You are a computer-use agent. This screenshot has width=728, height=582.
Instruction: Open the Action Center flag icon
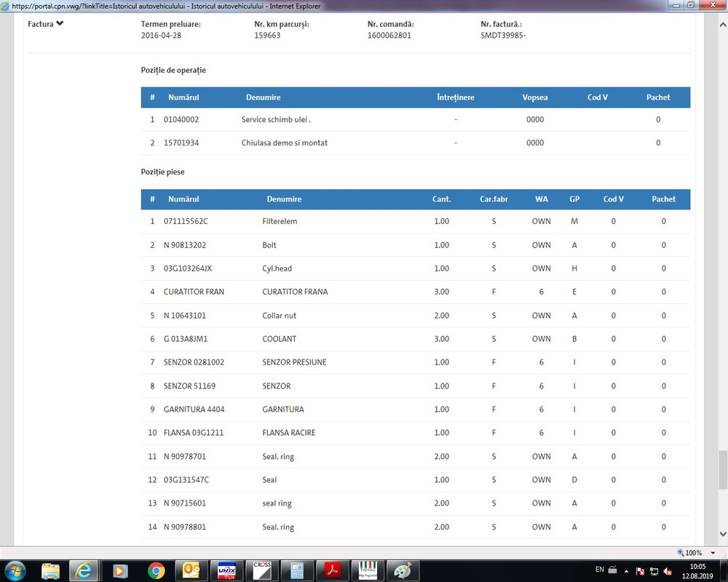tap(640, 571)
